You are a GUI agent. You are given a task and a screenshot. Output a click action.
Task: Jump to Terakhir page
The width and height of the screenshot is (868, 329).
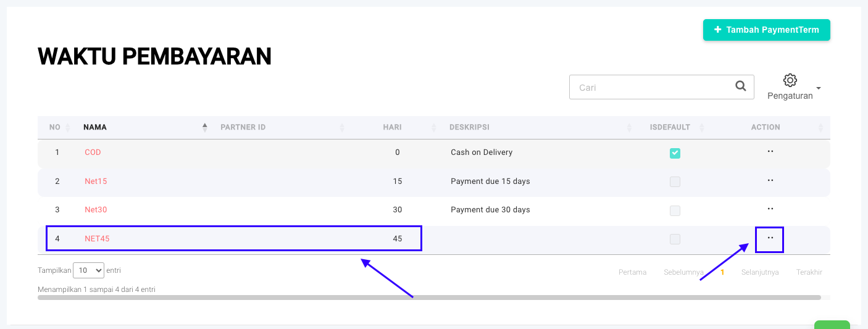tap(809, 272)
